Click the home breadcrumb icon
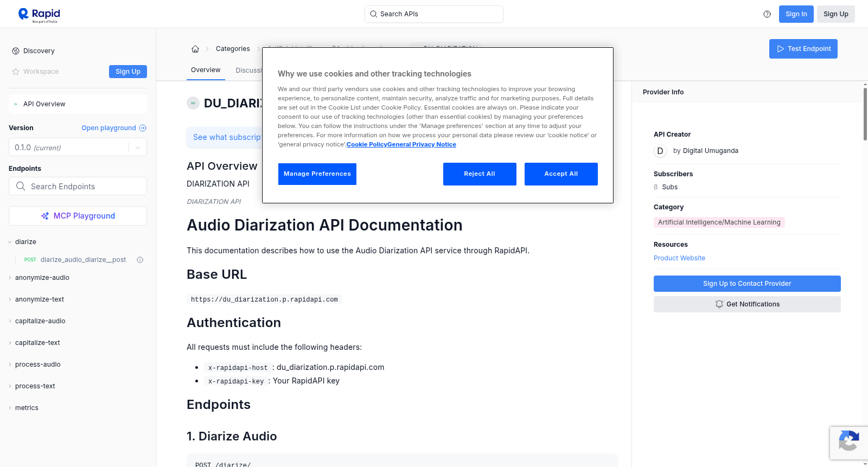Image resolution: width=868 pixels, height=467 pixels. tap(195, 49)
